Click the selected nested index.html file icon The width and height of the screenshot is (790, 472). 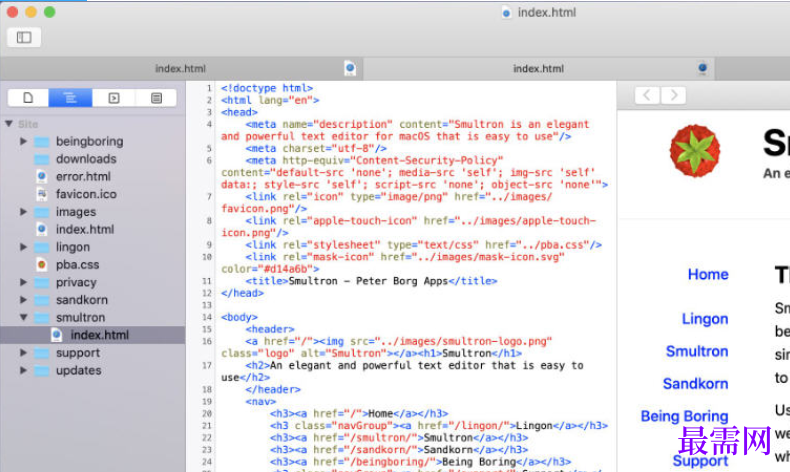pyautogui.click(x=56, y=335)
